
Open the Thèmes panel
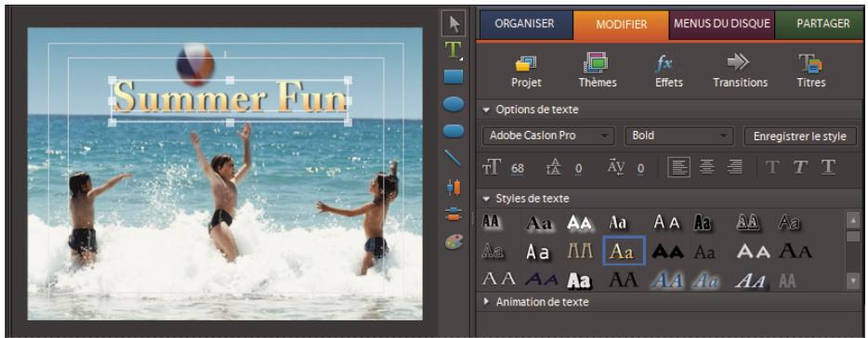(x=598, y=71)
